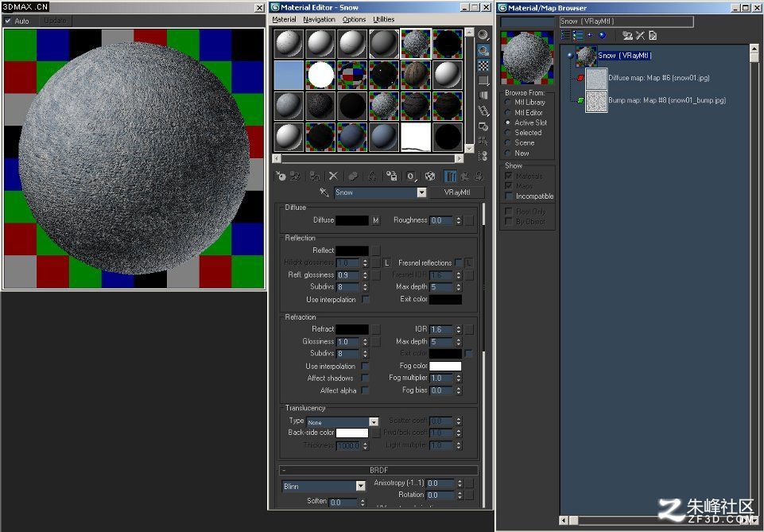Click the Reset Map/Mtl X icon
Viewport: 764px width, 532px height.
[333, 177]
